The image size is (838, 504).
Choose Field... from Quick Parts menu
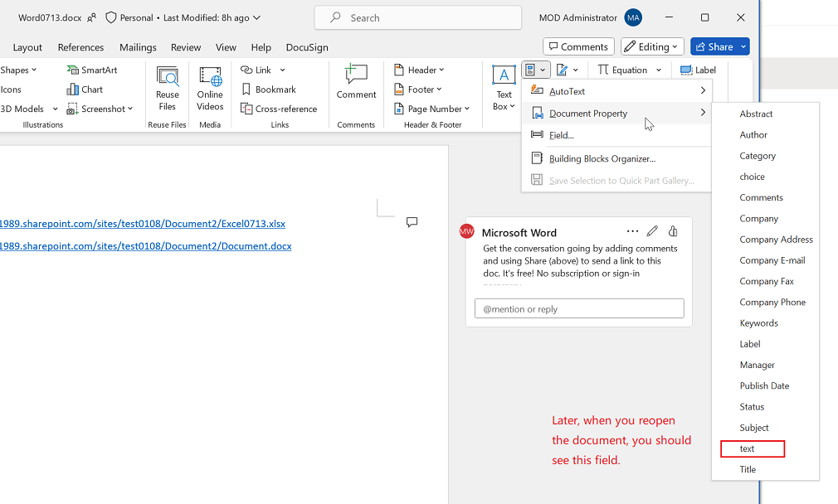(616, 135)
